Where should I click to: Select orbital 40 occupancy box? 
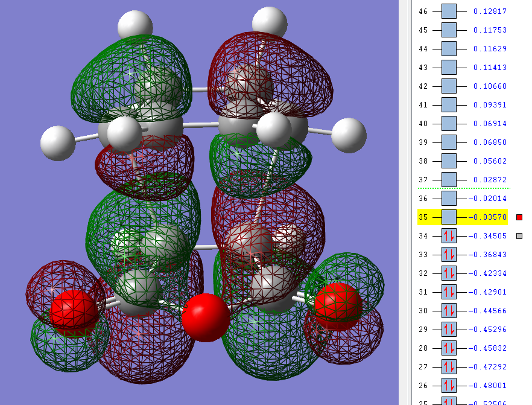pyautogui.click(x=449, y=123)
